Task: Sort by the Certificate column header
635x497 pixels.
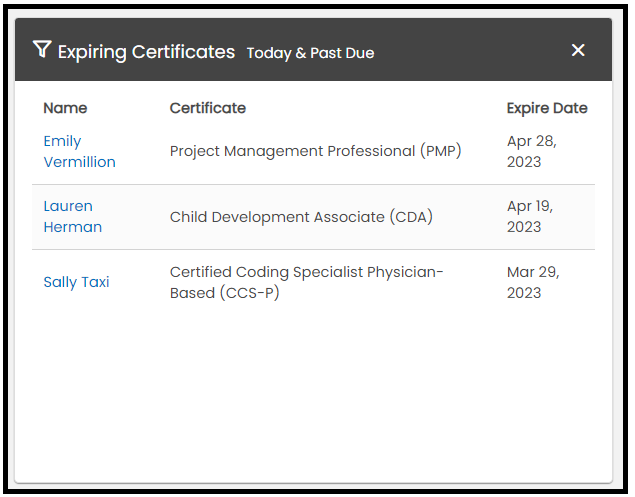Action: point(207,108)
